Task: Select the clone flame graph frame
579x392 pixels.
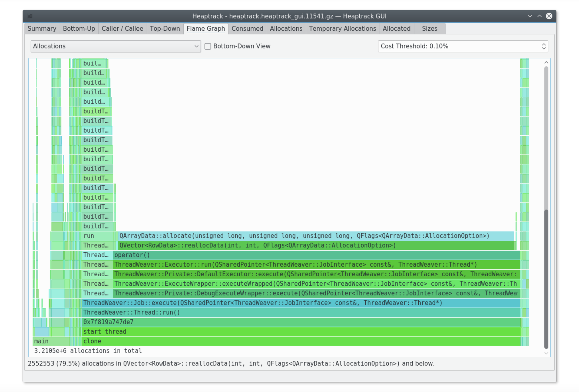Action: pos(301,341)
